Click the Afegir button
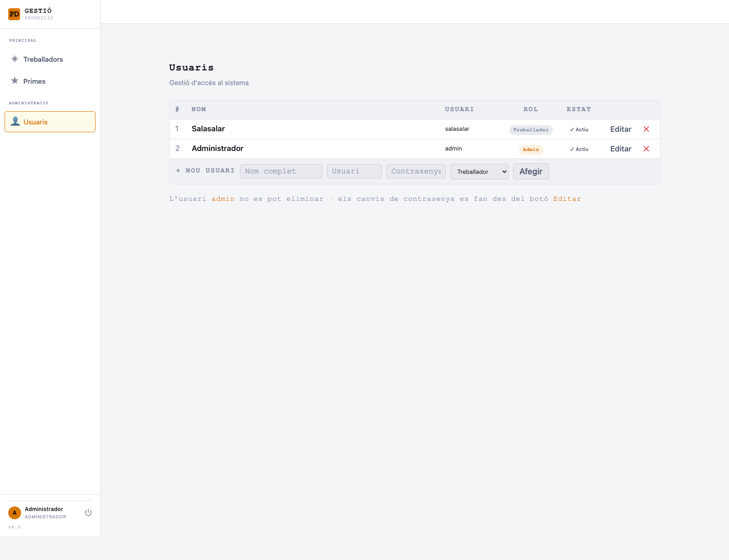 tap(531, 172)
